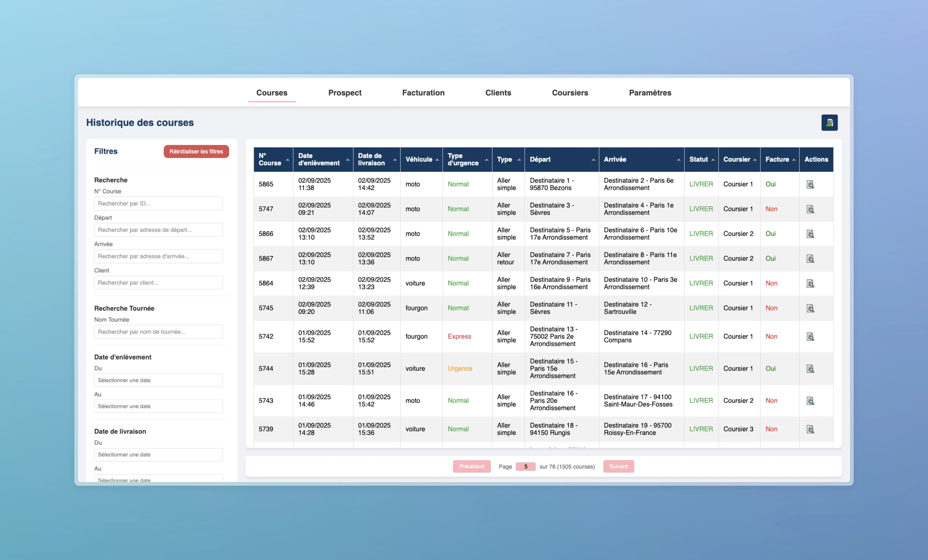View details icon for course 5866
The width and height of the screenshot is (928, 560).
point(810,234)
